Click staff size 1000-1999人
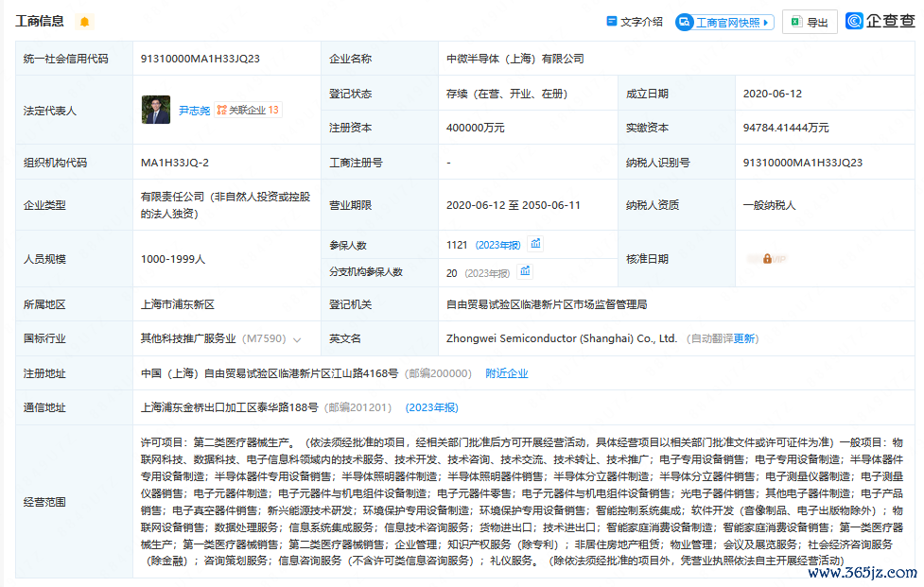The width and height of the screenshot is (924, 587). (173, 259)
